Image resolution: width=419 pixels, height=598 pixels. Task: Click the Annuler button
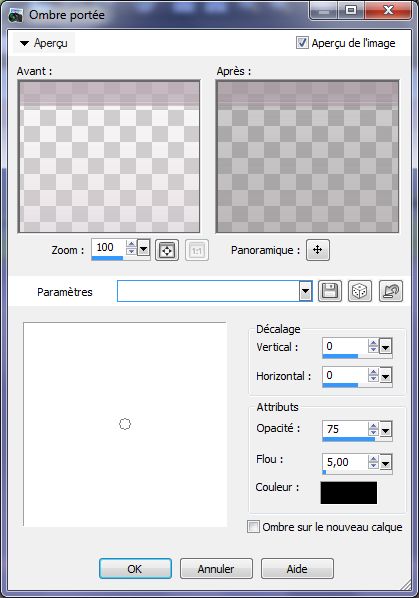(x=216, y=569)
